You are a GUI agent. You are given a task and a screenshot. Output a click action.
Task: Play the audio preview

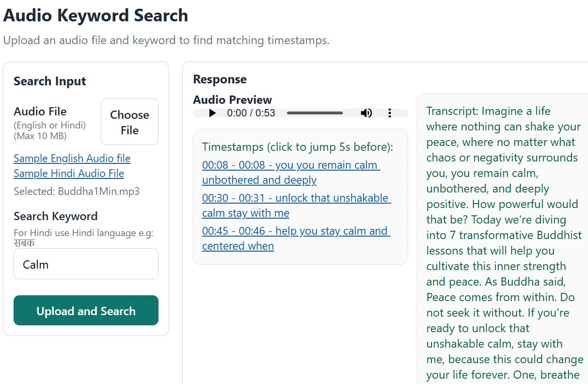coord(212,112)
